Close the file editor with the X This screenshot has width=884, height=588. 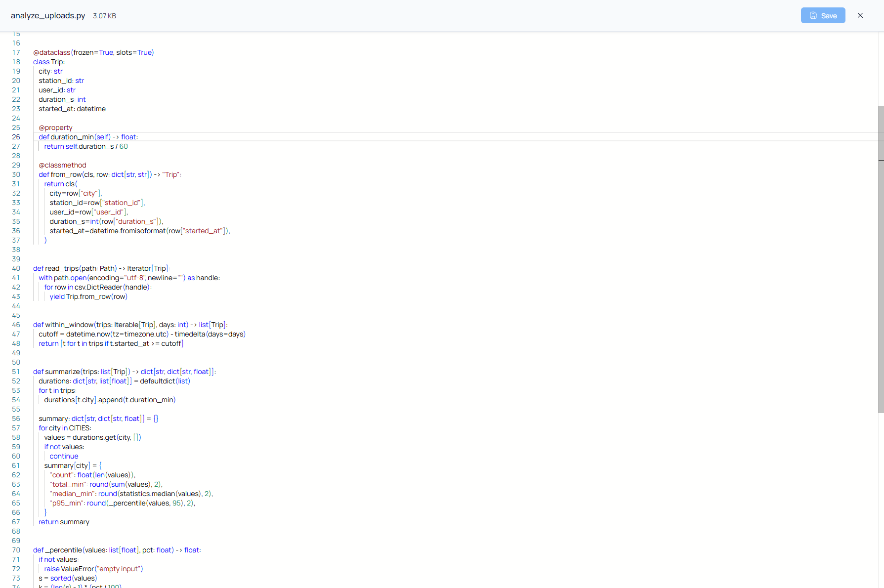coord(860,15)
